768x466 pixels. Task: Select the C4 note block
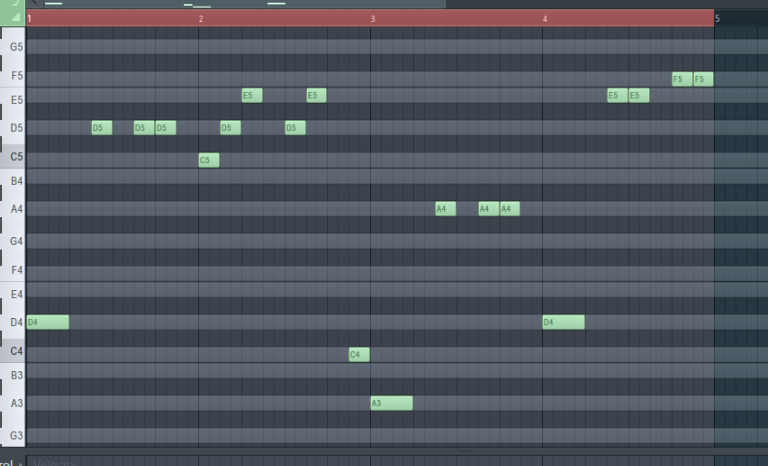359,354
